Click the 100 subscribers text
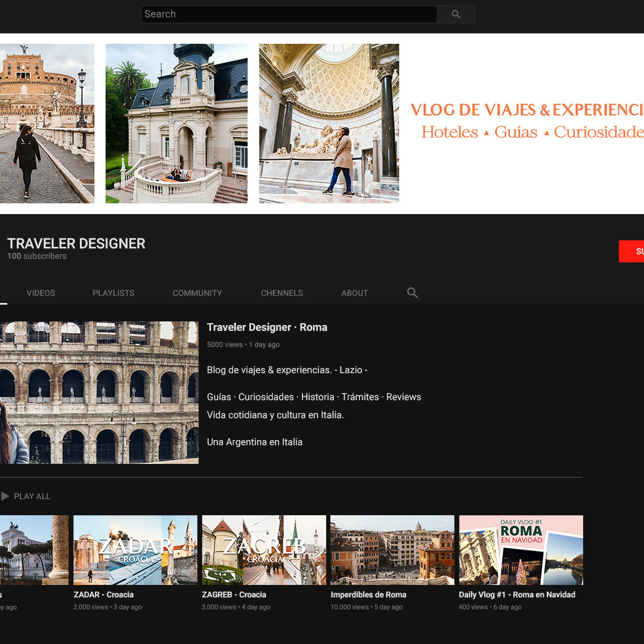 (37, 256)
